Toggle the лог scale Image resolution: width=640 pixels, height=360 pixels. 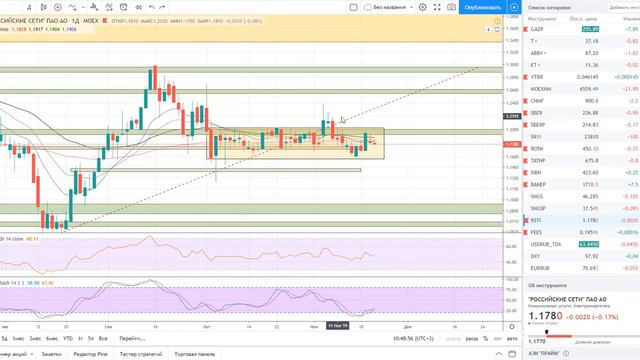click(x=498, y=338)
